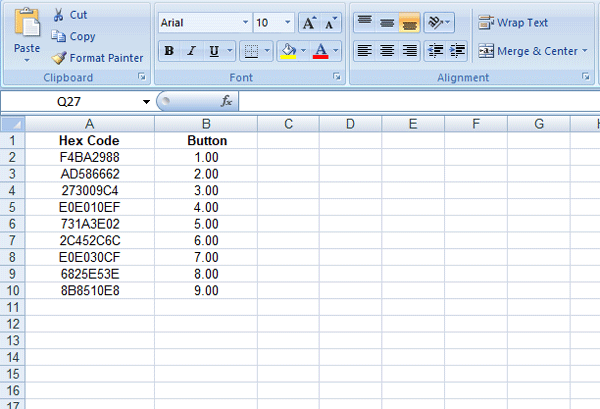Image resolution: width=600 pixels, height=409 pixels.
Task: Apply cell borders using Borders icon
Action: 251,51
